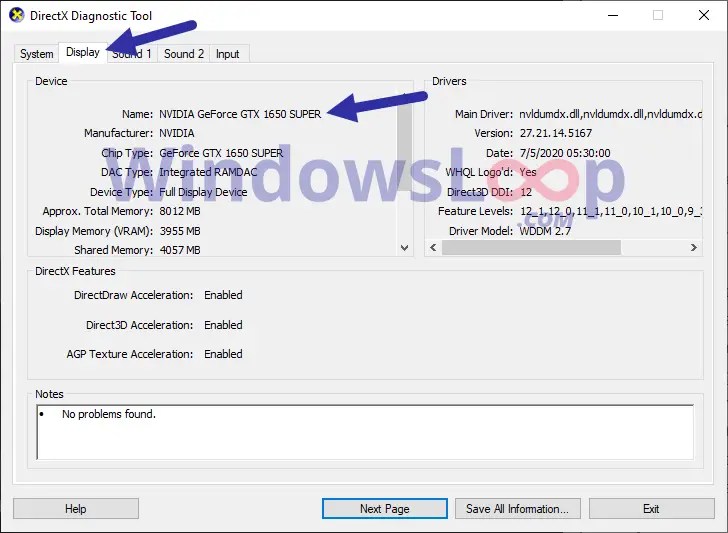728x533 pixels.
Task: Select the 'No problems found.' note
Action: tap(109, 414)
